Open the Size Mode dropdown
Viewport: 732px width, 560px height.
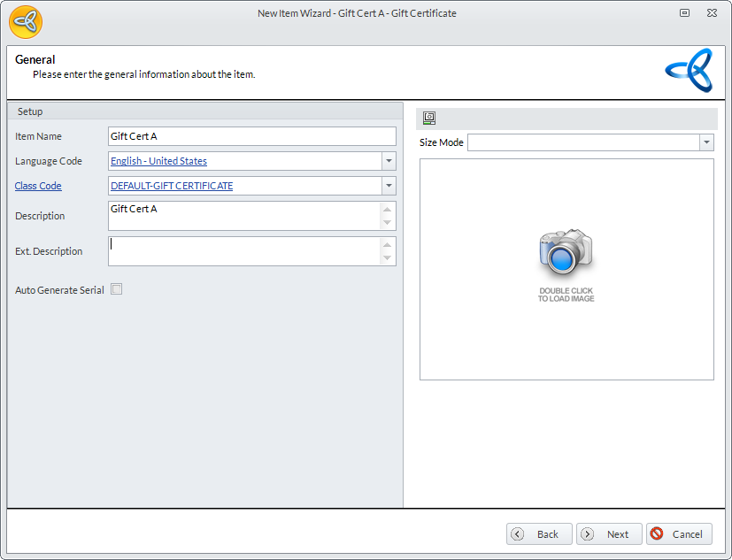(706, 142)
